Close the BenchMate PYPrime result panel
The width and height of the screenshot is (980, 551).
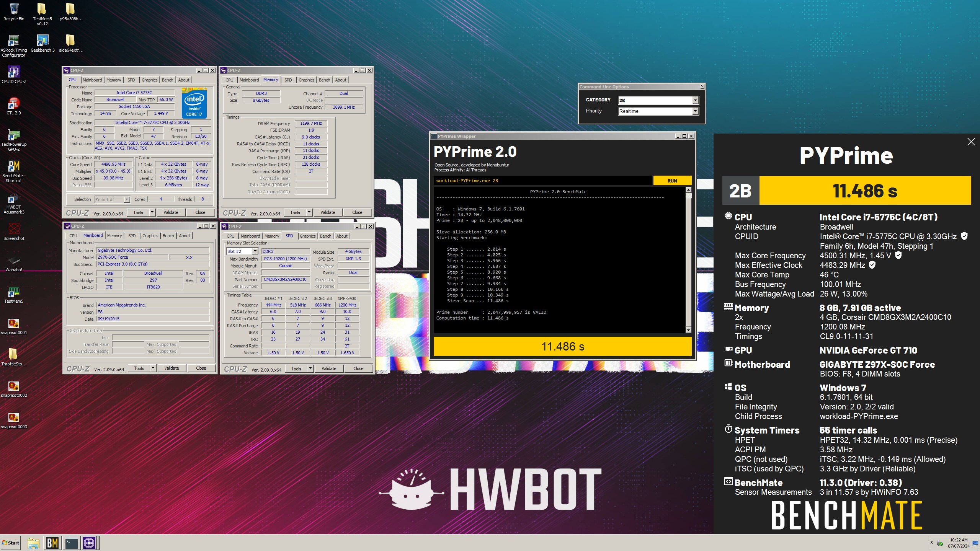[x=971, y=142]
